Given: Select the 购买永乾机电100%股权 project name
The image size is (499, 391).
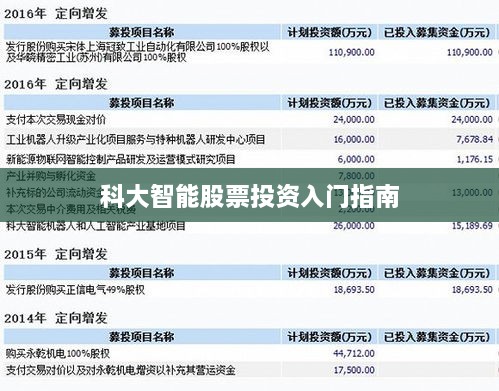Looking at the screenshot, I should point(58,354).
